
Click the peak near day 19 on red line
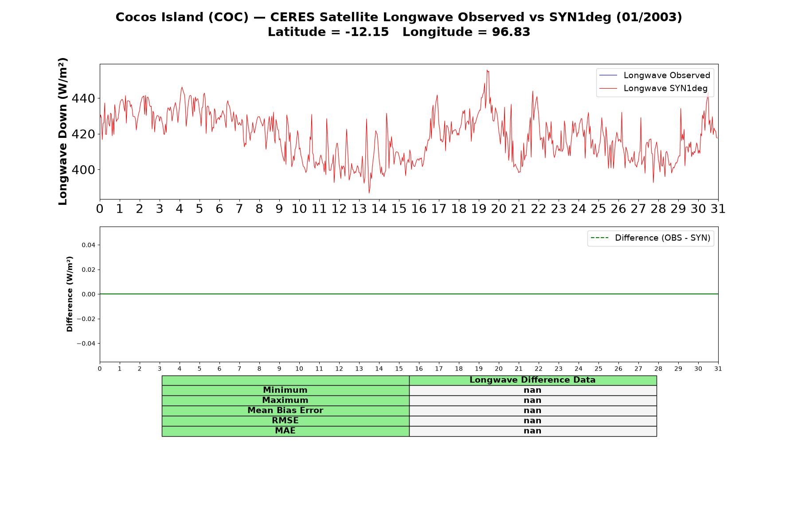[487, 70]
